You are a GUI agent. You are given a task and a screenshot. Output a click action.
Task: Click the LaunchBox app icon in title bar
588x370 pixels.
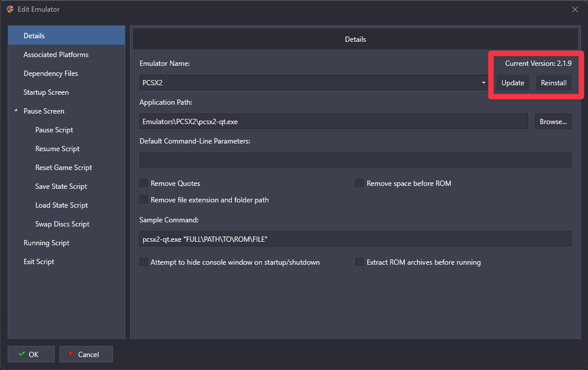(10, 9)
